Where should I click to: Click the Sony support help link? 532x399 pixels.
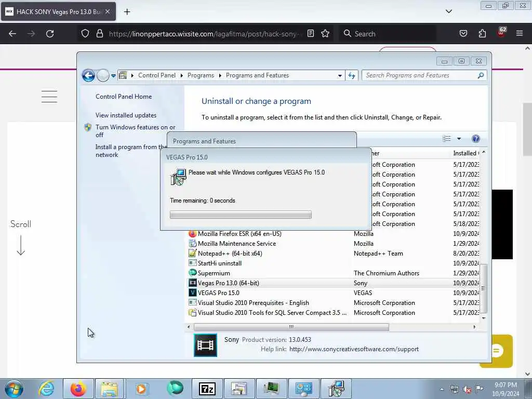point(354,349)
